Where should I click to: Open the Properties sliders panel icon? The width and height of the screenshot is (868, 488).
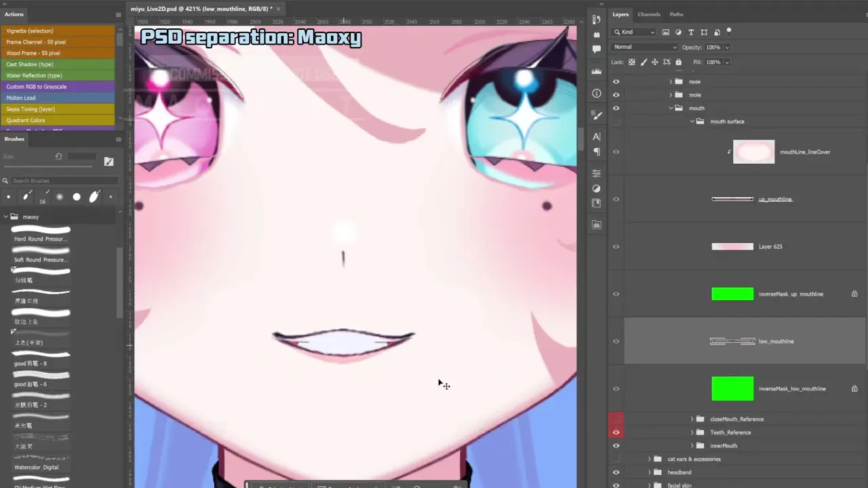(x=597, y=174)
